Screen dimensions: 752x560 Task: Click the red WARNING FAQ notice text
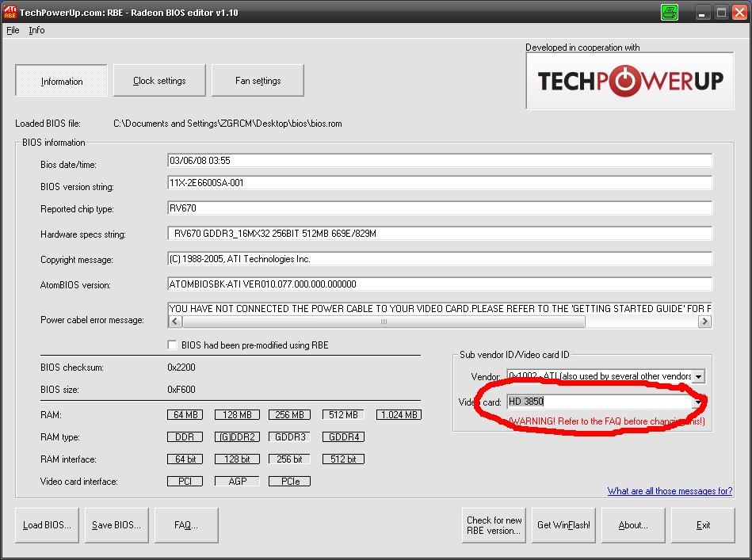point(607,421)
